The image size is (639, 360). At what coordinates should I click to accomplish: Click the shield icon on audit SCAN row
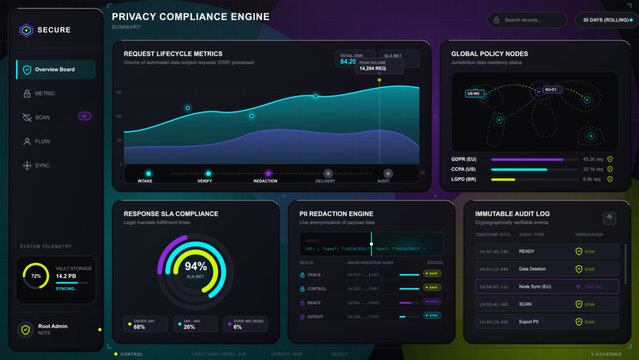pos(579,304)
